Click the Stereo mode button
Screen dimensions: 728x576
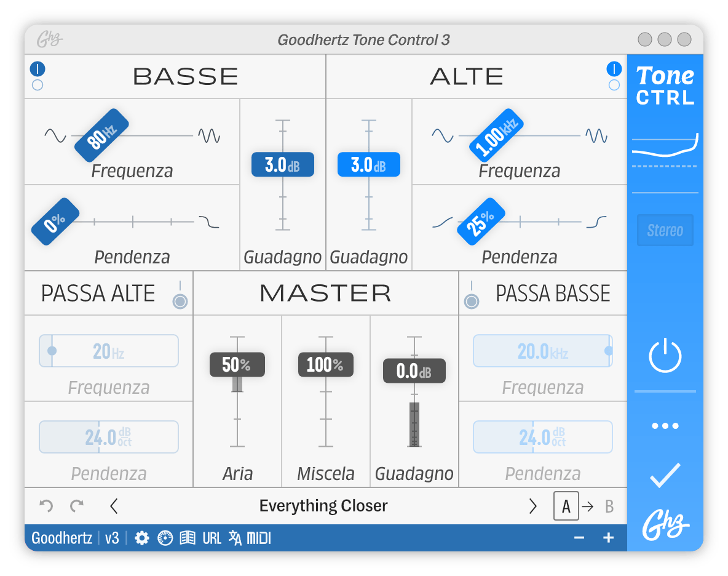point(665,230)
